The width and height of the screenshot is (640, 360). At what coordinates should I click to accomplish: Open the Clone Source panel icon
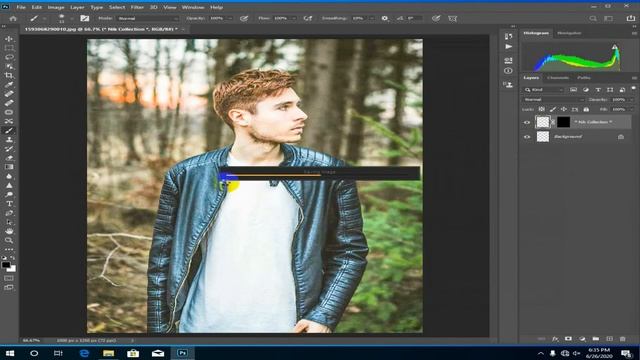(508, 84)
